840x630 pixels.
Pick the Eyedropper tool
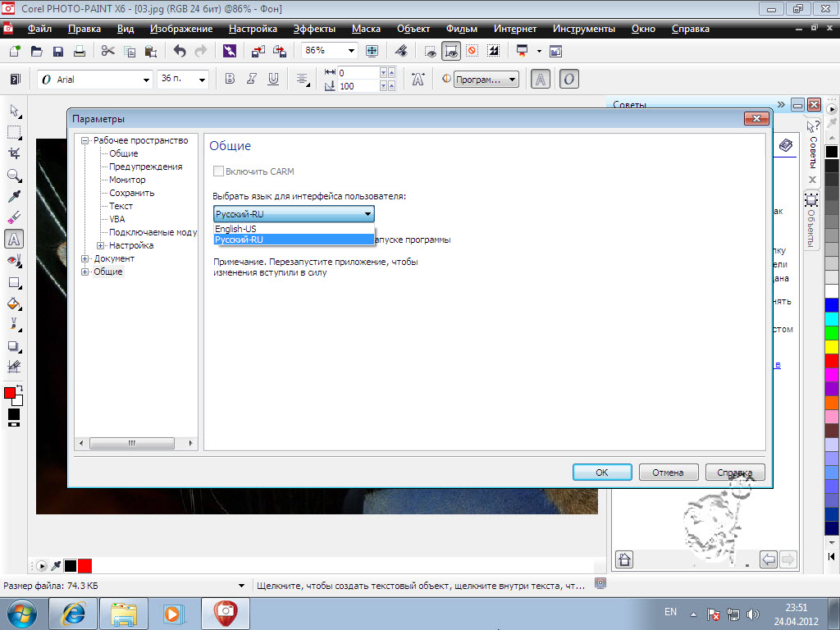click(x=14, y=197)
